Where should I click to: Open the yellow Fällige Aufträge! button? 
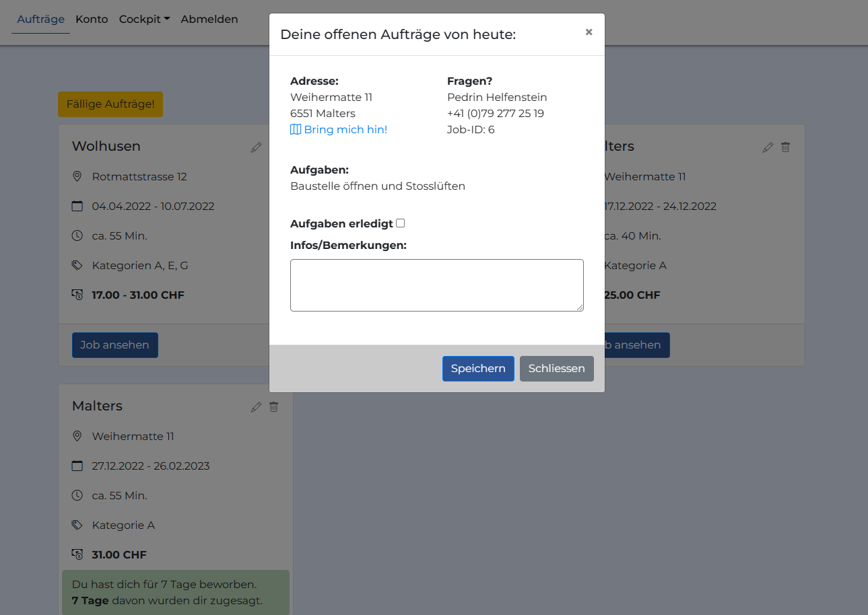click(110, 104)
